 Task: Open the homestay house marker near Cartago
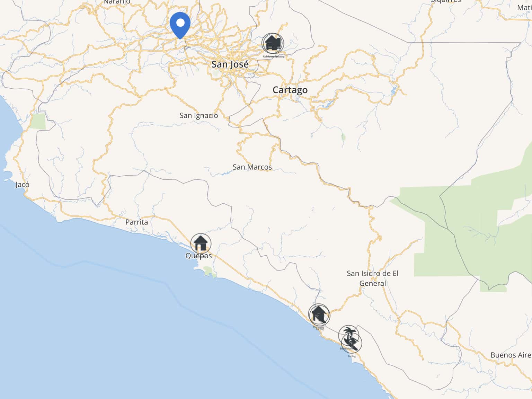click(x=273, y=44)
